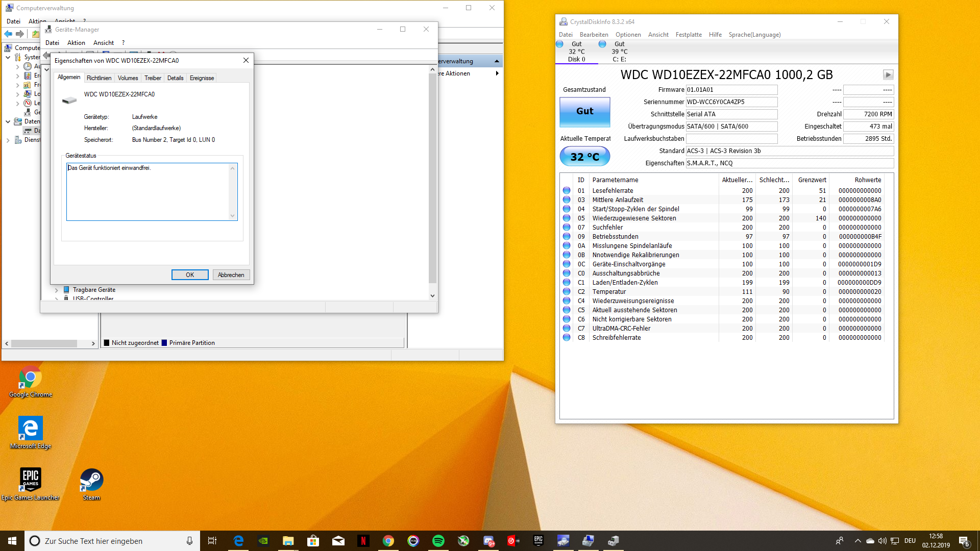Viewport: 980px width, 551px height.
Task: Open the Festplatte menu in CrystalDiskInfo
Action: [x=689, y=35]
